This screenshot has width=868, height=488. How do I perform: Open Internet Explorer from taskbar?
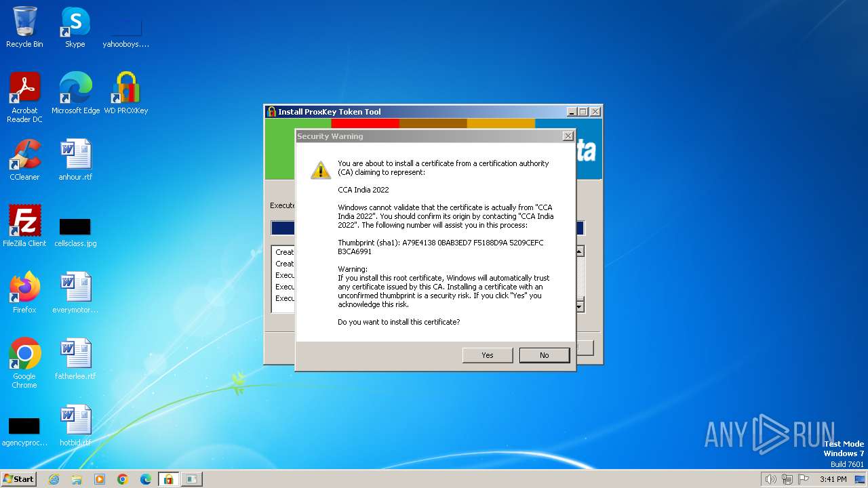[x=54, y=479]
